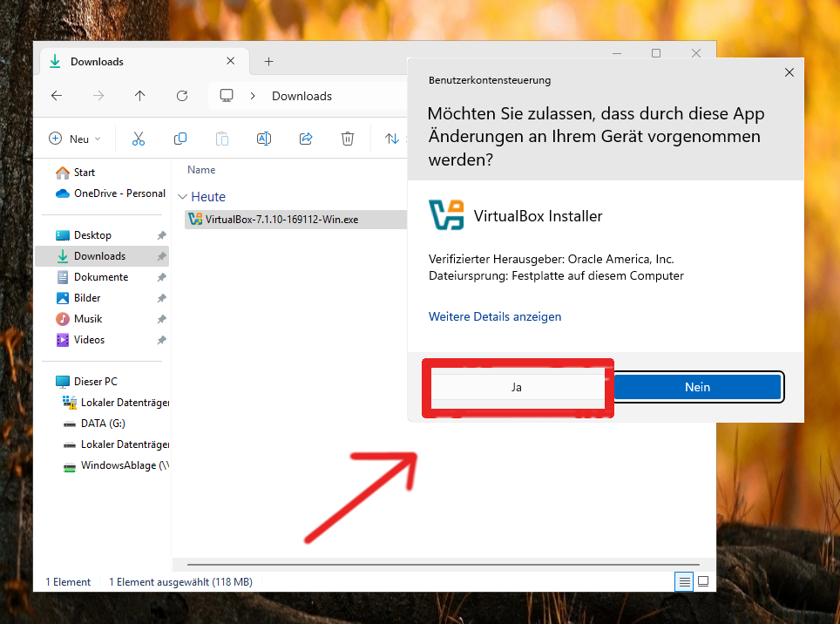
Task: Select VirtualBox-7.1.10-169112-Win.exe file
Action: pyautogui.click(x=295, y=219)
